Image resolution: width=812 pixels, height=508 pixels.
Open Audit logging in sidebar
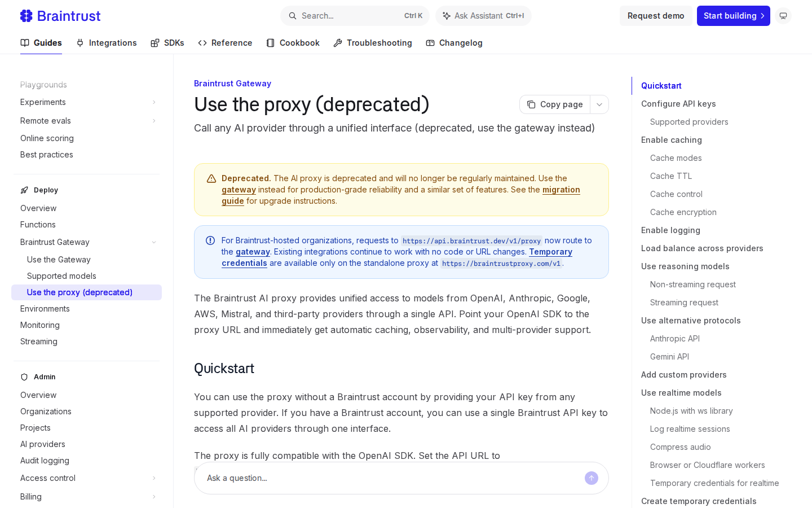tap(45, 461)
